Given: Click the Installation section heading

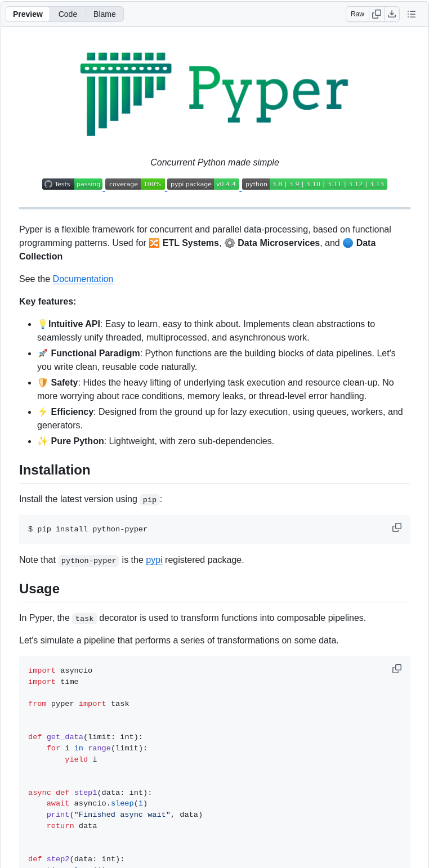Looking at the screenshot, I should (x=55, y=470).
